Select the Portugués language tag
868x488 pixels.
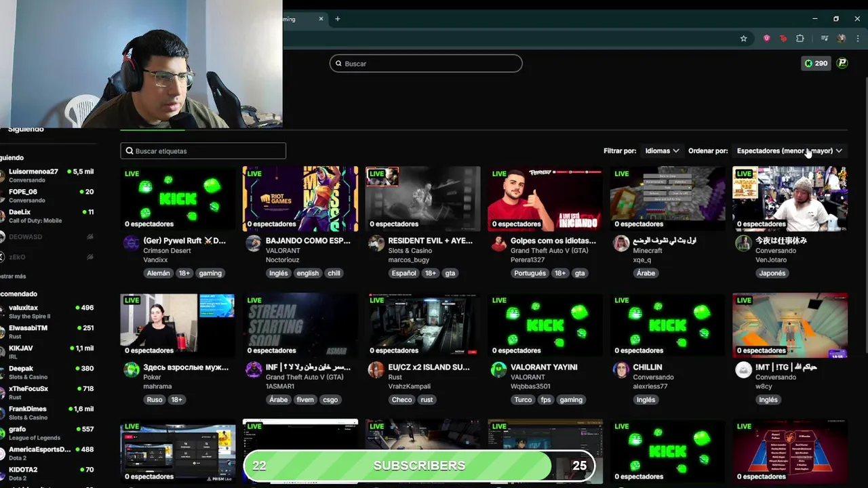click(530, 273)
